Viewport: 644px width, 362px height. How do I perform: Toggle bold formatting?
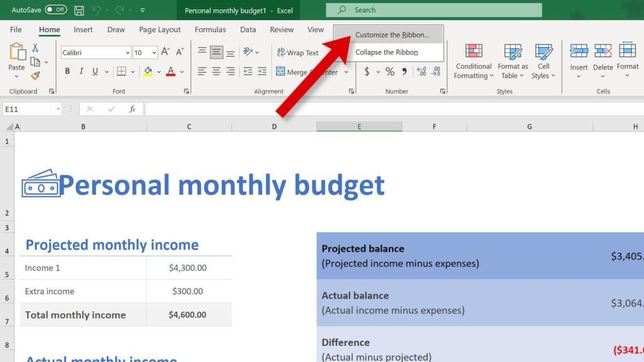coord(67,72)
